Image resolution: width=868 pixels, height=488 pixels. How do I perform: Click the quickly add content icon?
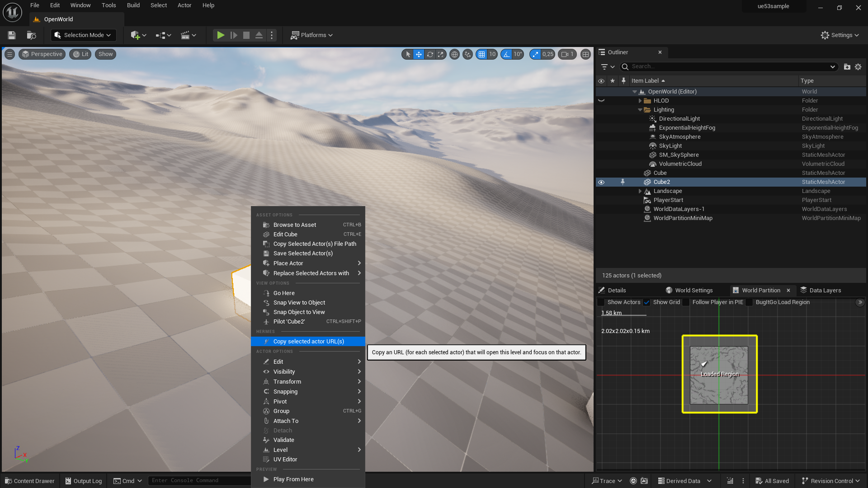pos(135,35)
